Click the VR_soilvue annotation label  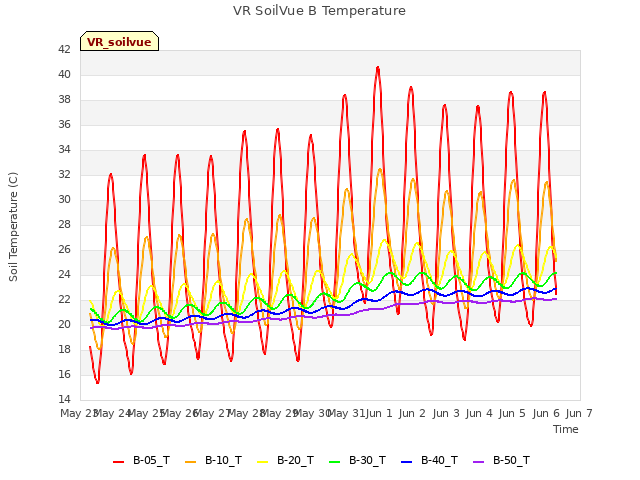coord(119,42)
